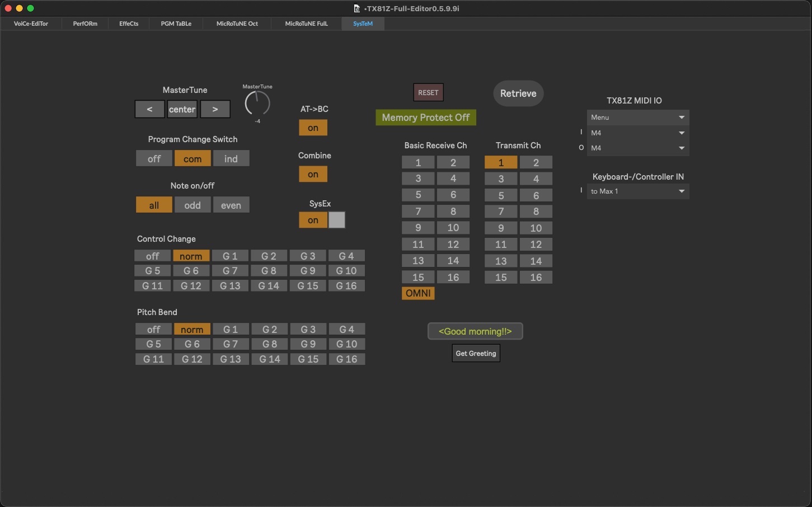The width and height of the screenshot is (812, 507).
Task: Select 'ind' for Program Change Switch
Action: [x=231, y=159]
